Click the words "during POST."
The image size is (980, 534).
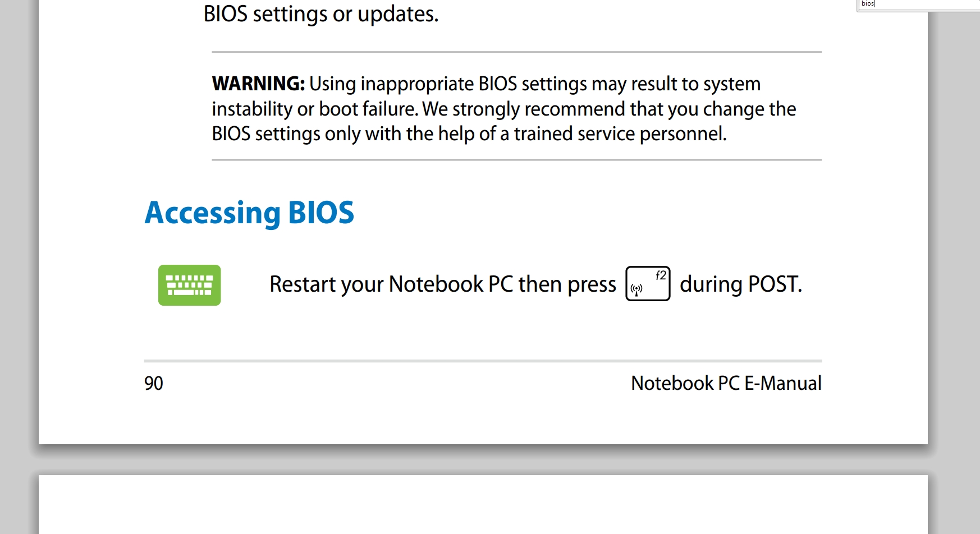coord(741,284)
